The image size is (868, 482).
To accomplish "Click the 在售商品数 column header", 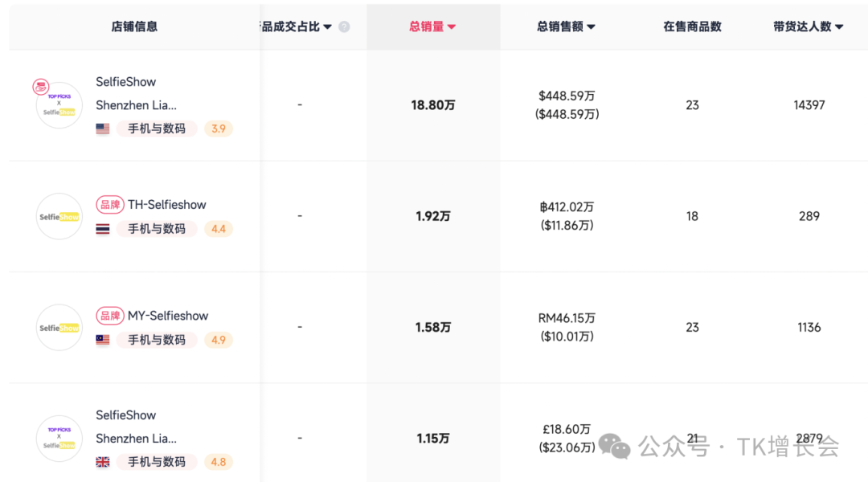I will click(692, 27).
